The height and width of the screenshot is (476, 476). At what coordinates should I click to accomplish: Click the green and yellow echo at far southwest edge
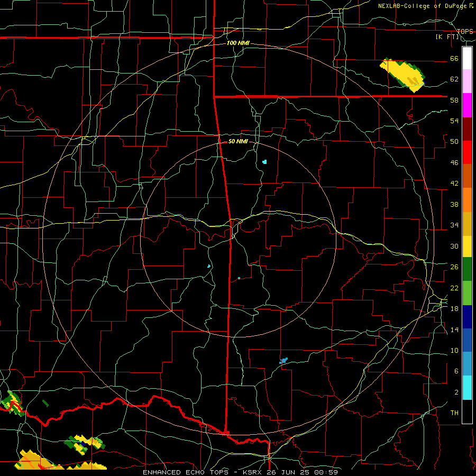[x=12, y=403]
